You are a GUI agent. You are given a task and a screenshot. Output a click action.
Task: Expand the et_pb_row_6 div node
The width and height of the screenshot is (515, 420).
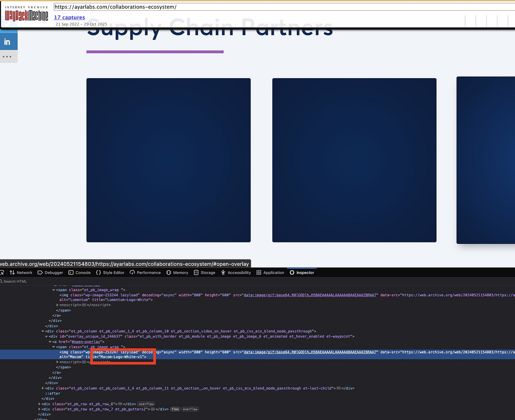point(39,404)
